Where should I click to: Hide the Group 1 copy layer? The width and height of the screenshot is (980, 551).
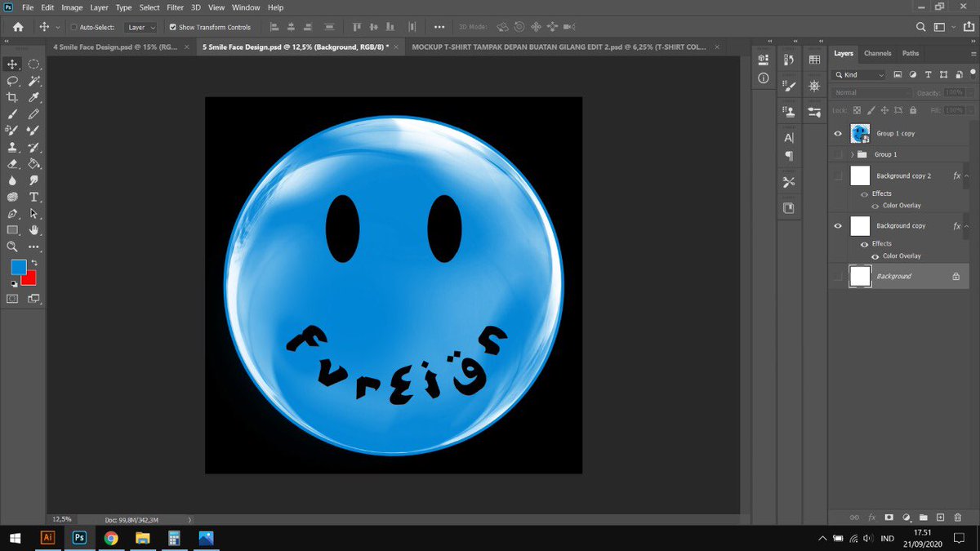(x=838, y=133)
